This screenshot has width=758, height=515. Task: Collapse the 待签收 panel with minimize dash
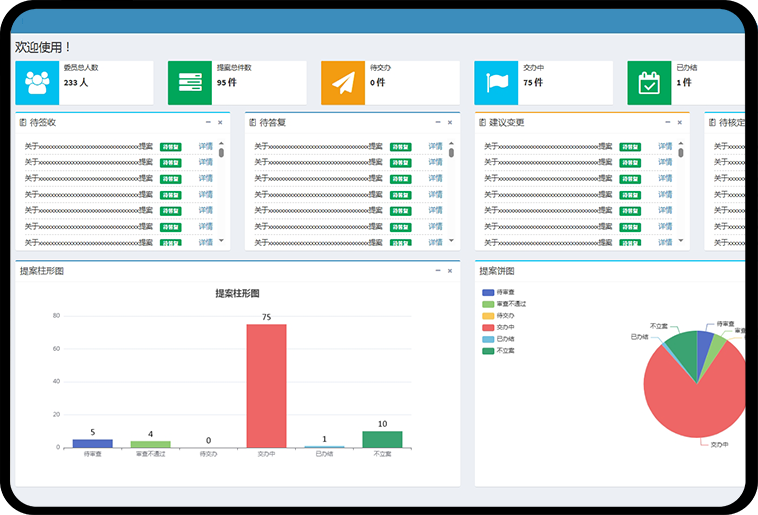[x=208, y=122]
